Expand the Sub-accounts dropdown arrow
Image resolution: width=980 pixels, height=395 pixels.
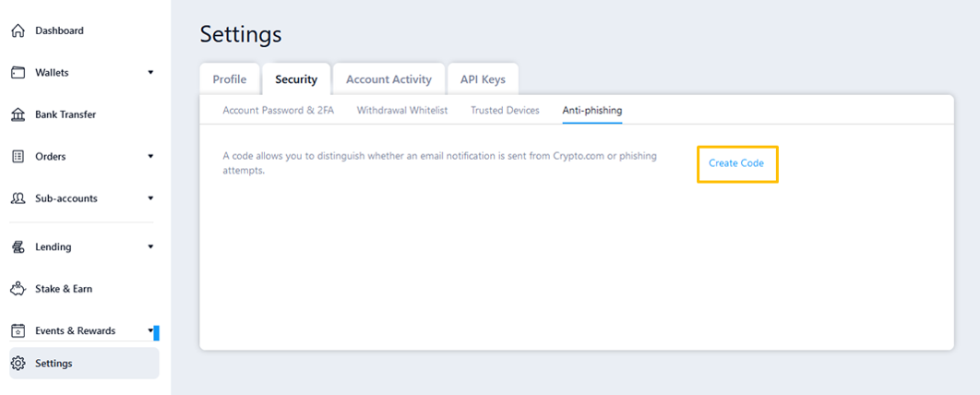[150, 198]
